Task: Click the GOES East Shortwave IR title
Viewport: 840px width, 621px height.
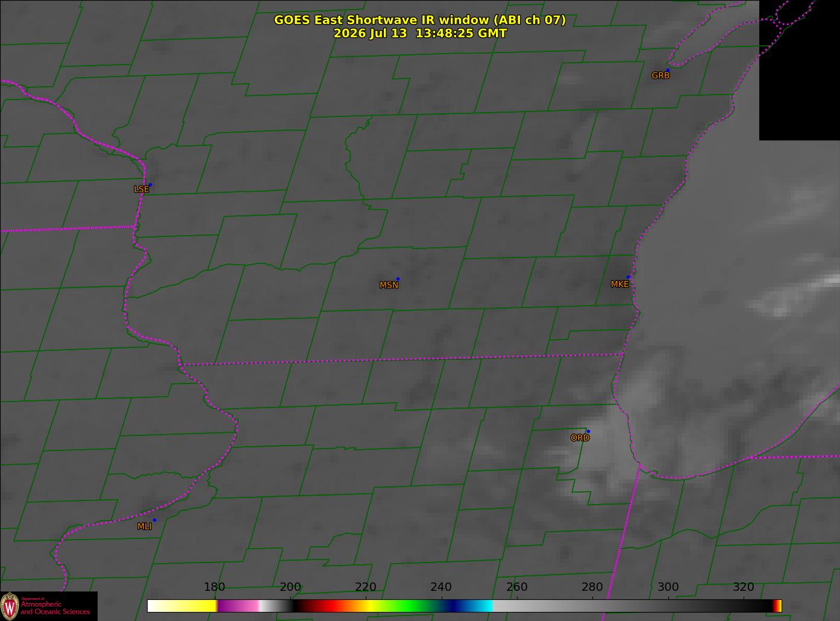Action: pos(420,20)
